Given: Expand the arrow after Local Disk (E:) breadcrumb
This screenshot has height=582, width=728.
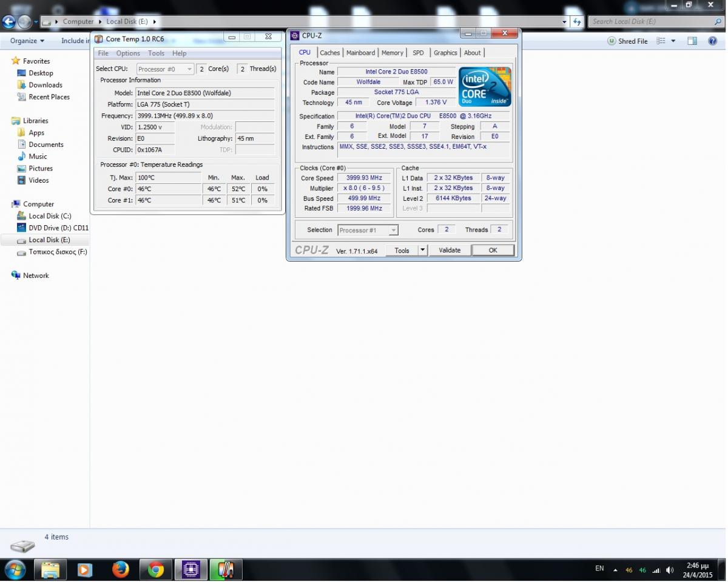Looking at the screenshot, I should tap(154, 22).
